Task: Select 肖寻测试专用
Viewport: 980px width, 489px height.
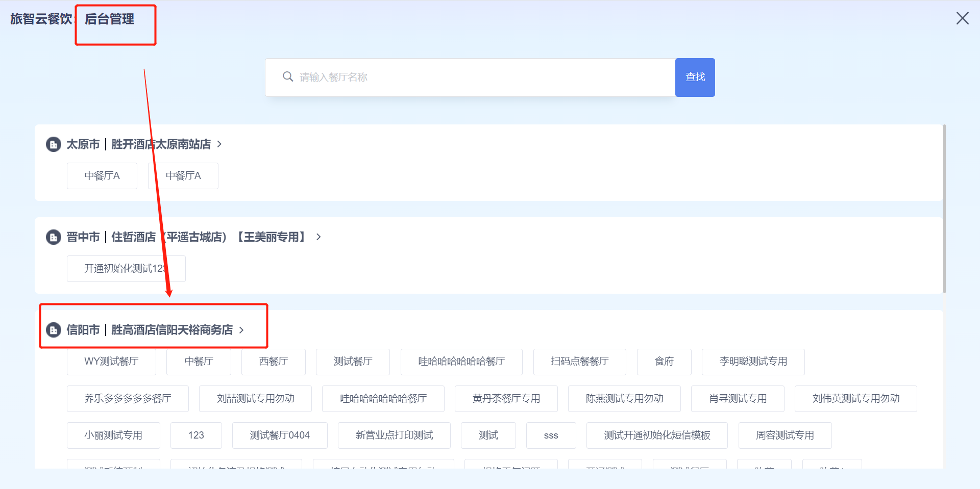Action: pyautogui.click(x=738, y=399)
